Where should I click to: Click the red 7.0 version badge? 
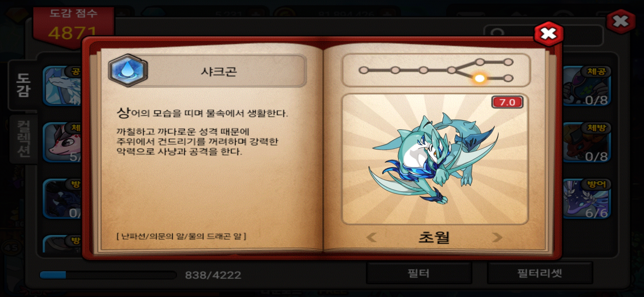click(x=507, y=102)
